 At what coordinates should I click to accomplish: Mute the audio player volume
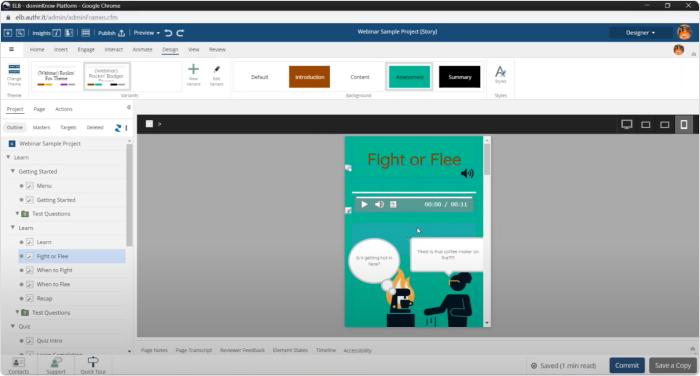379,205
